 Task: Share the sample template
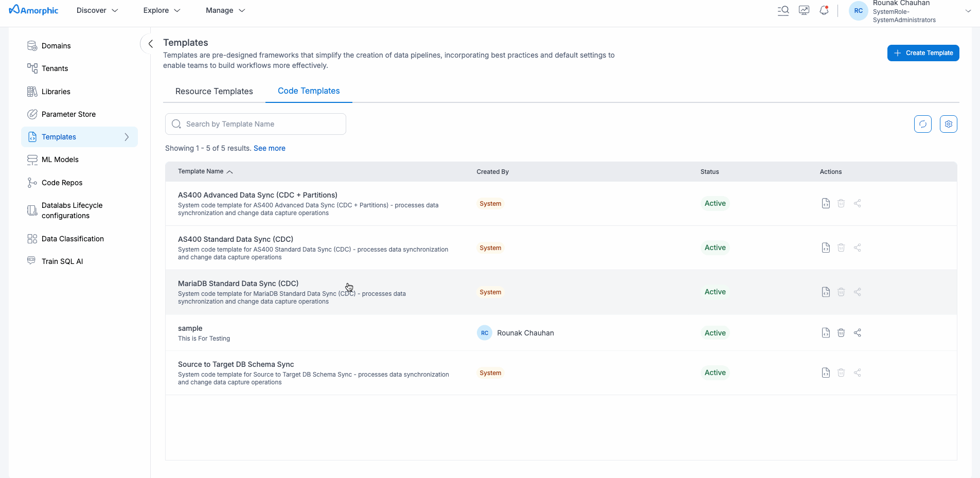(x=857, y=333)
